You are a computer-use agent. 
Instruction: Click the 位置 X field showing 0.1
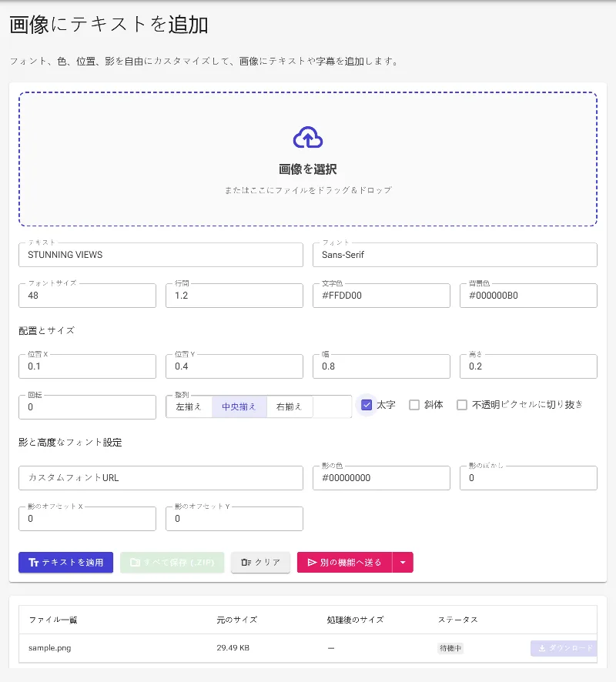tap(87, 366)
